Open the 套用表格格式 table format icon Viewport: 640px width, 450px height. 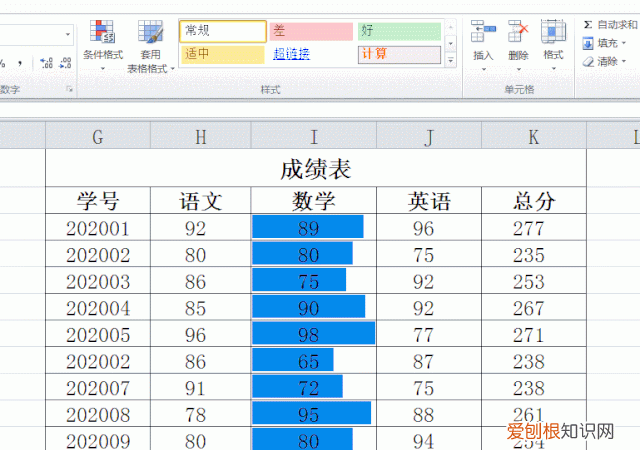pos(150,32)
